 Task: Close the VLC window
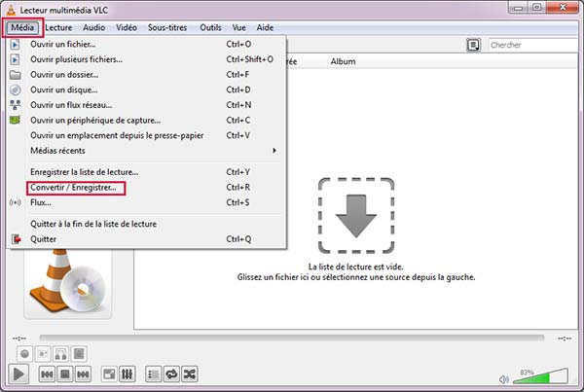point(563,8)
